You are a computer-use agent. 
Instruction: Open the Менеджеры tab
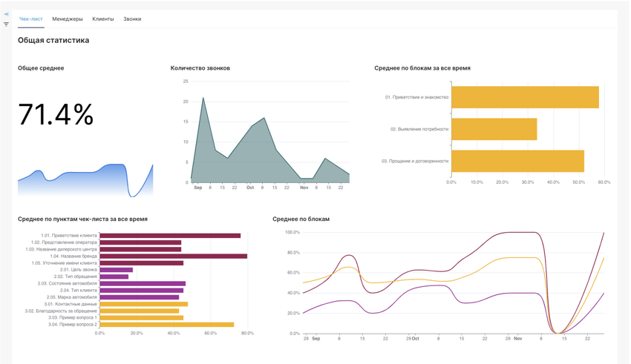tap(68, 19)
